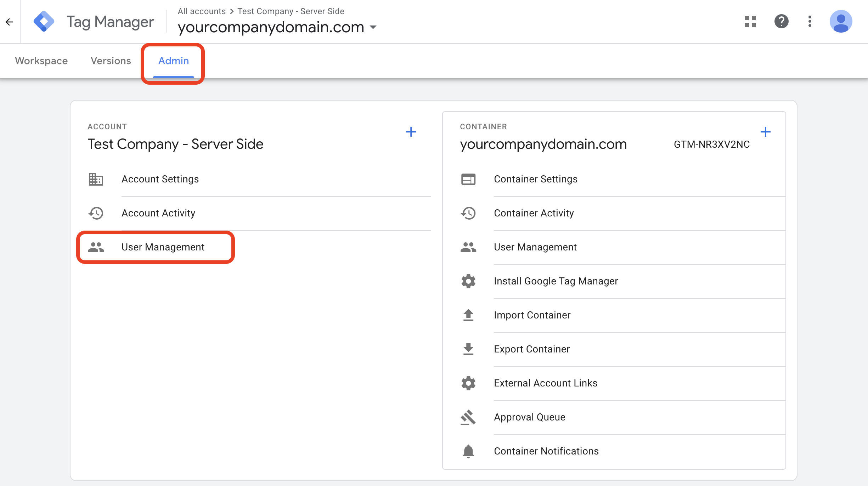868x486 pixels.
Task: Open Install Google Tag Manager
Action: [x=556, y=281]
